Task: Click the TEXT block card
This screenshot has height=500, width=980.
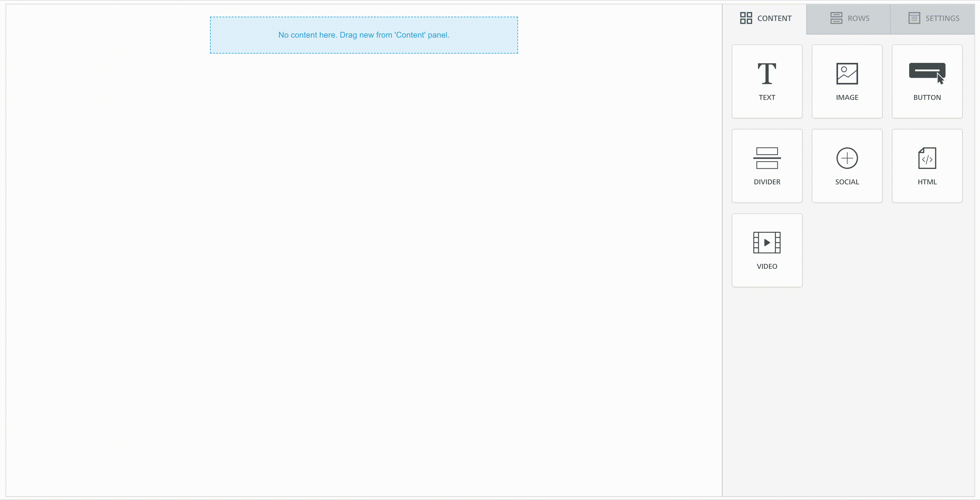Action: pos(767,81)
